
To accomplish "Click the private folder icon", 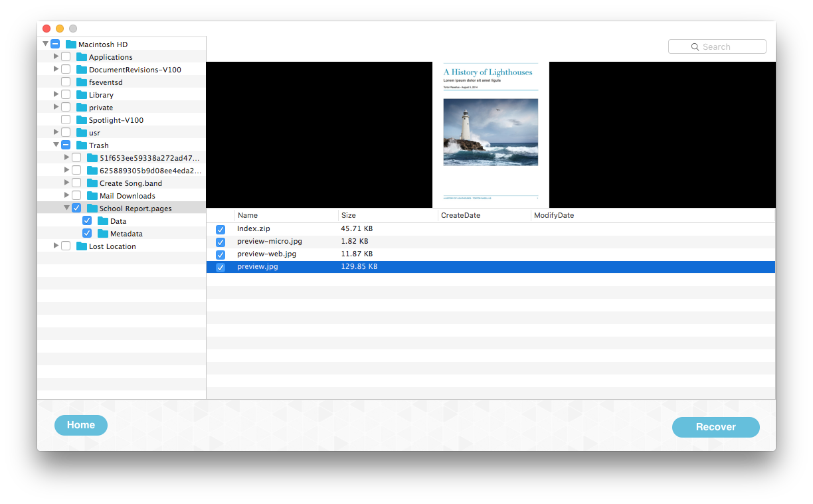I will (x=82, y=108).
